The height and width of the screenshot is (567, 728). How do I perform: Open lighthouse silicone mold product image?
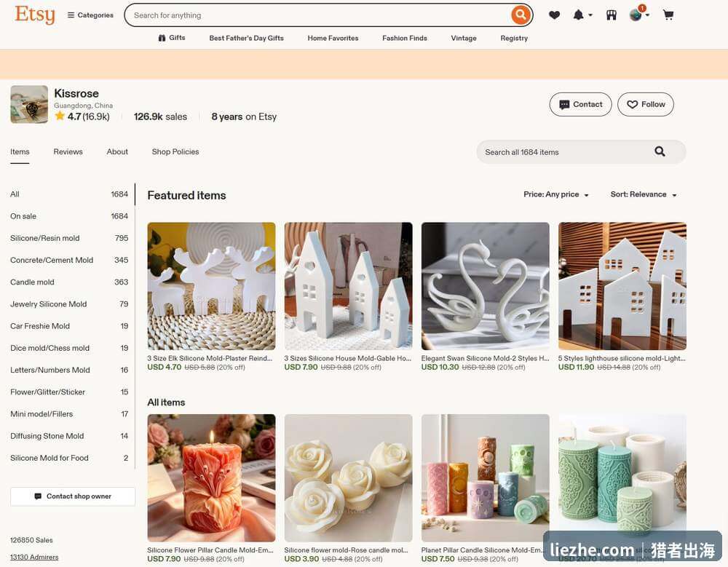(x=622, y=286)
